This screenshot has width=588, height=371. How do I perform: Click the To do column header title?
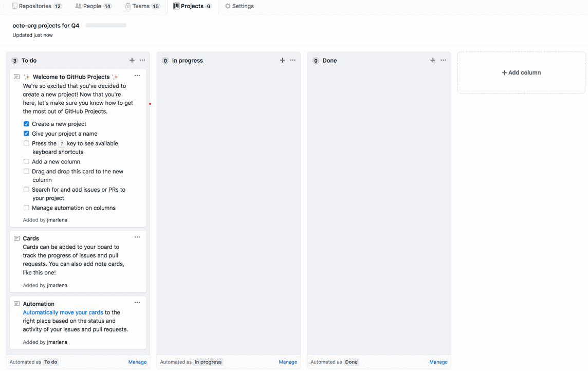(x=29, y=61)
